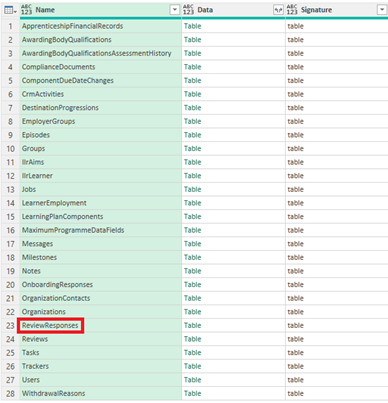The image size is (388, 403).
Task: Select the AwardingBodyQualifications name cell
Action: click(101, 40)
